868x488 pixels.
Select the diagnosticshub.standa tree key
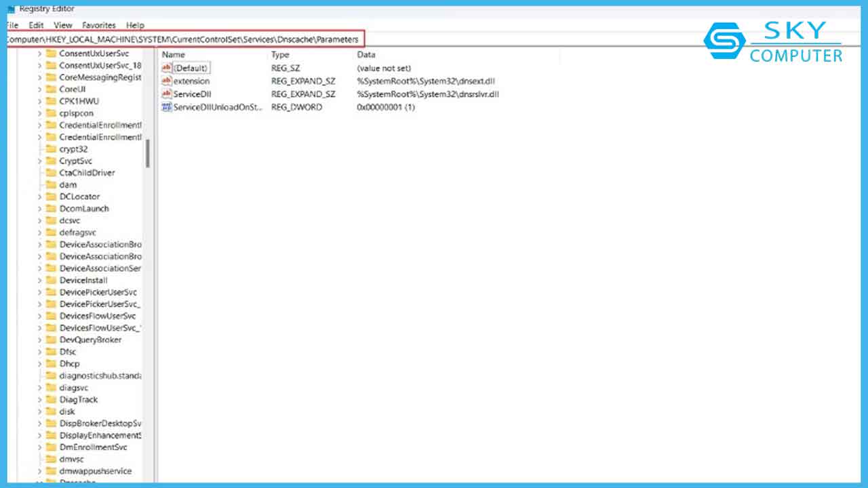pos(100,375)
